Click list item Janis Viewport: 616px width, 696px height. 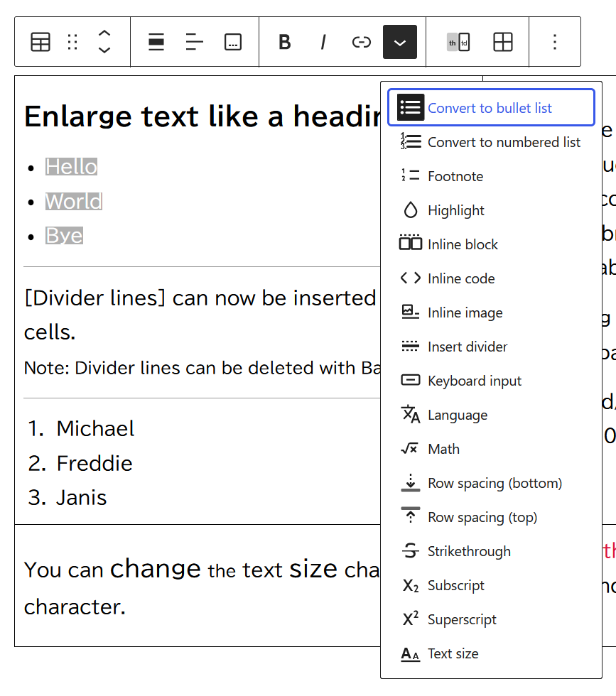81,498
